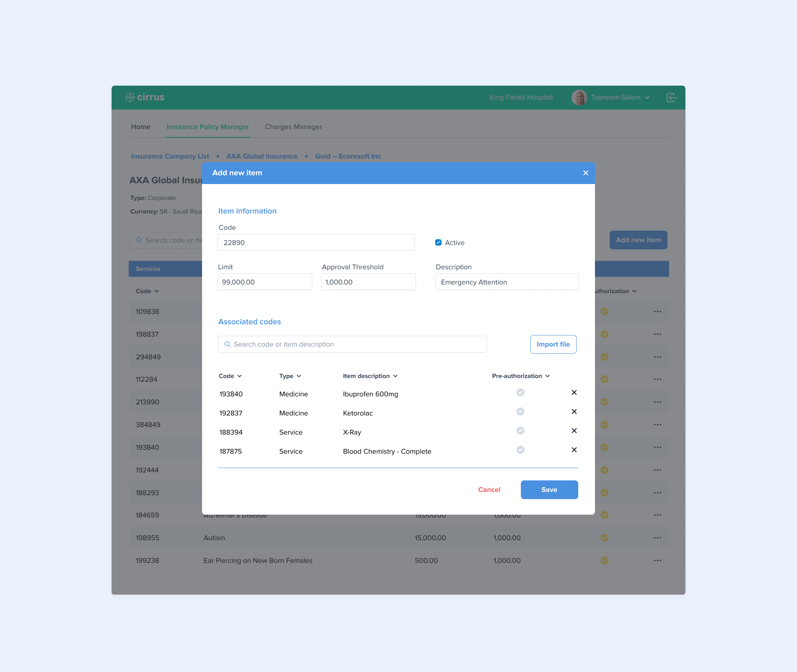
Task: Open row menu for background code 193840
Action: [x=658, y=447]
